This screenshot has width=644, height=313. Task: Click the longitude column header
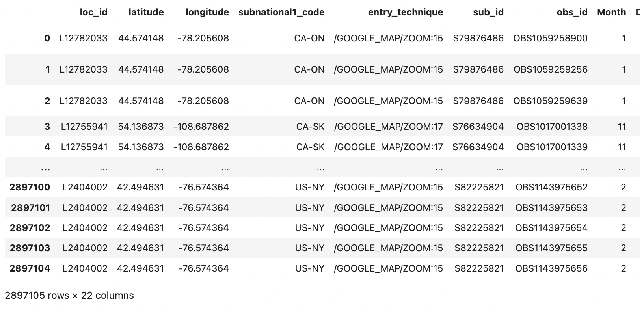point(207,12)
